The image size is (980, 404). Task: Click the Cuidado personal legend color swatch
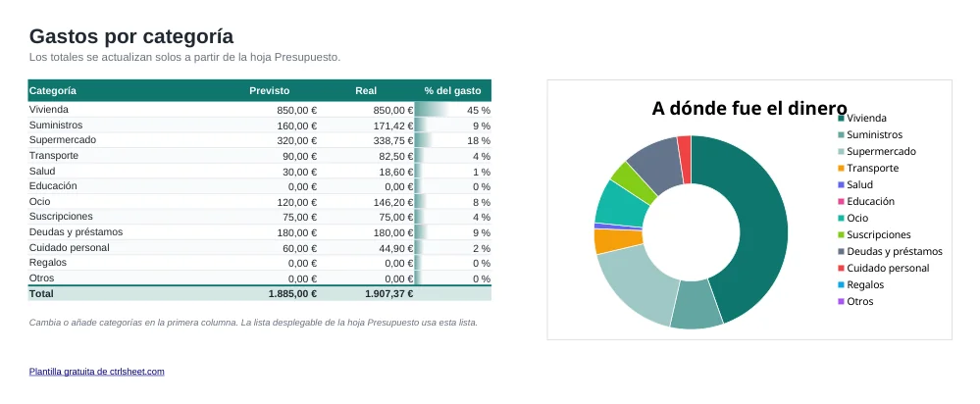(842, 268)
